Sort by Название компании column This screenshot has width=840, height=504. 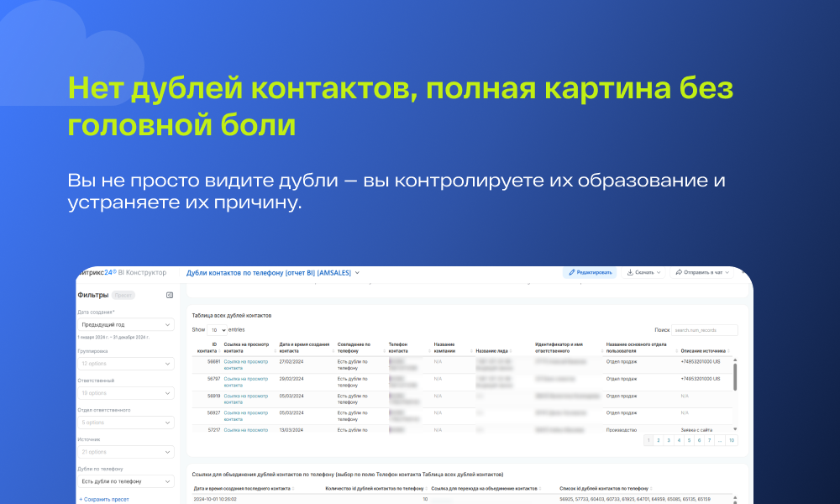pos(471,351)
